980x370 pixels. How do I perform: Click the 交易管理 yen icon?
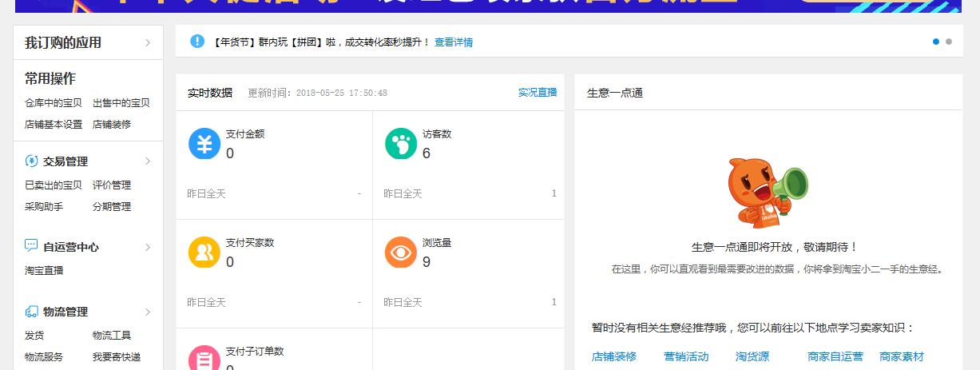31,161
